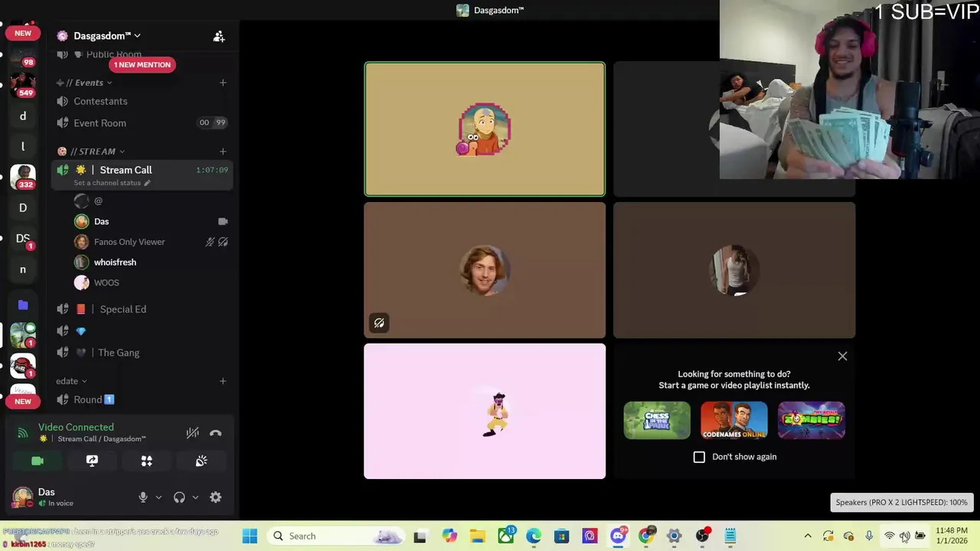Open server with 332 notification badge
Screen dimensions: 980x551
point(23,177)
